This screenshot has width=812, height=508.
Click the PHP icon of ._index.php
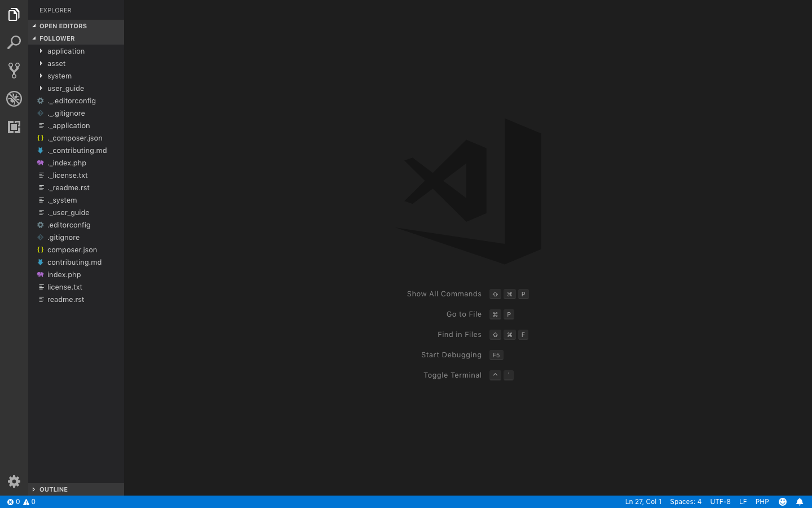point(41,163)
